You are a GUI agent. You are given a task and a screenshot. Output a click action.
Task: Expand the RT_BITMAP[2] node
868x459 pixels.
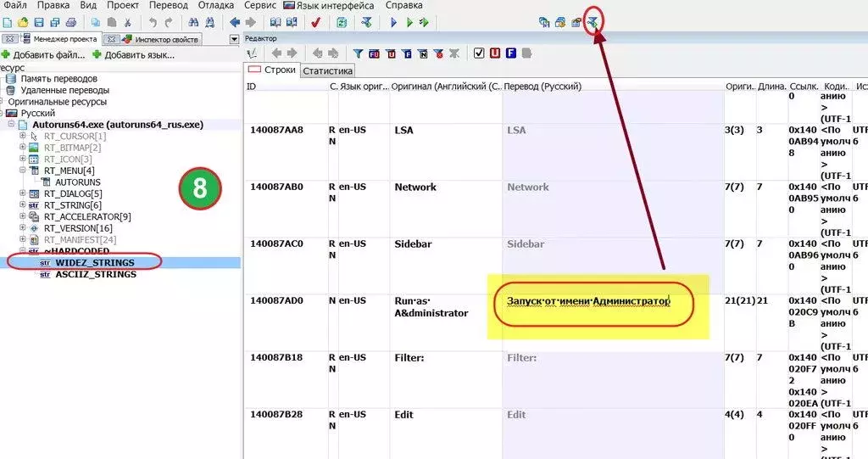(23, 148)
